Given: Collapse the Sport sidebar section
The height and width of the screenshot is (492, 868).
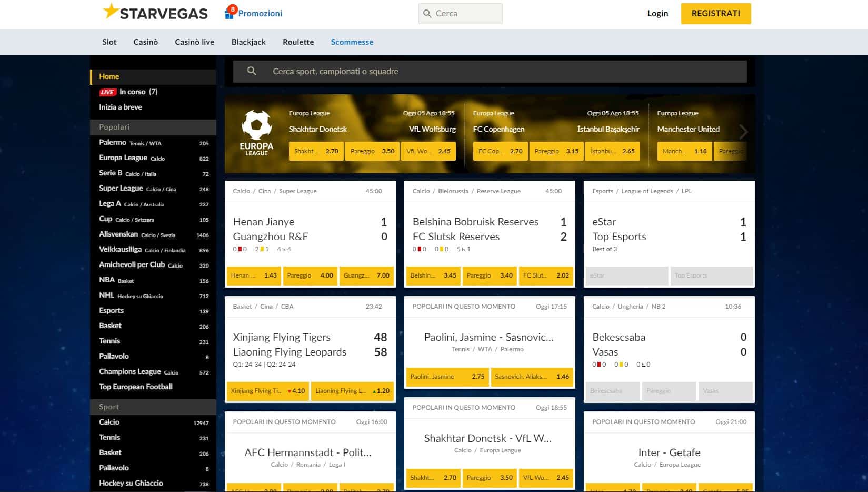Looking at the screenshot, I should 153,407.
